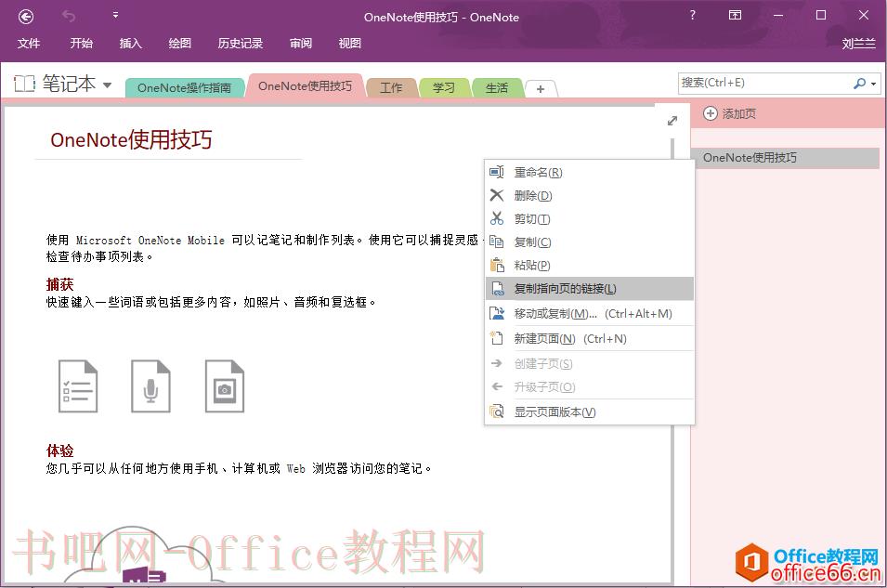Click the rename icon in context menu

497,172
